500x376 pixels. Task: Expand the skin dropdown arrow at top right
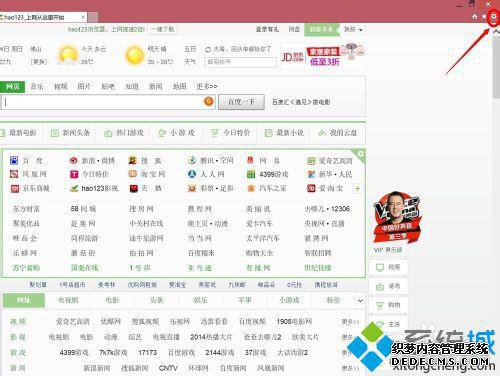[x=361, y=30]
